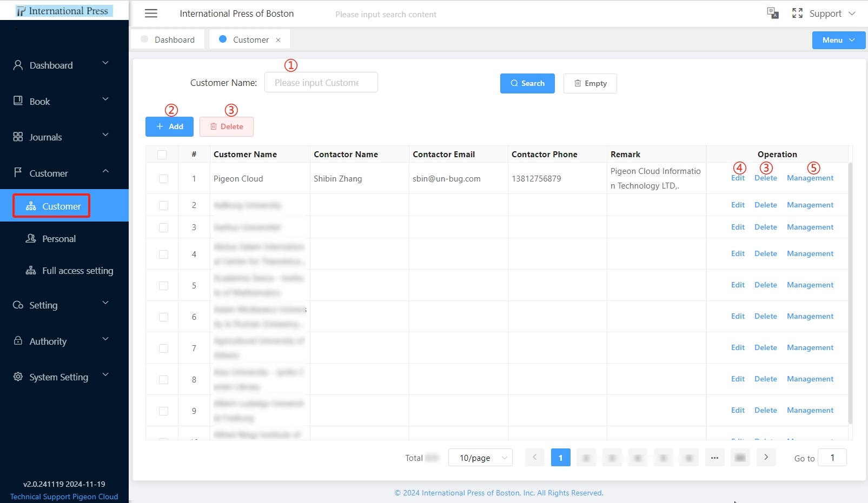The width and height of the screenshot is (868, 503).
Task: Tick the checkbox for row 2
Action: pos(163,205)
